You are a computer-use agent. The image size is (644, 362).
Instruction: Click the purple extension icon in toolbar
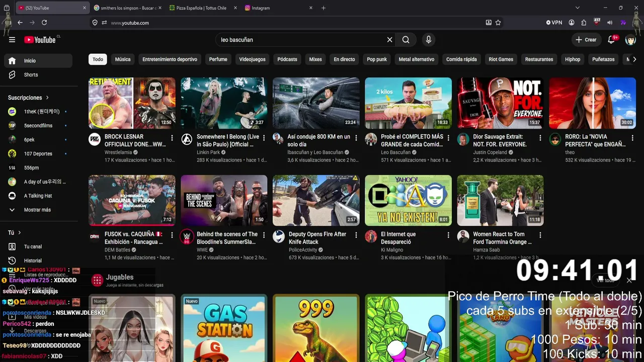(623, 23)
